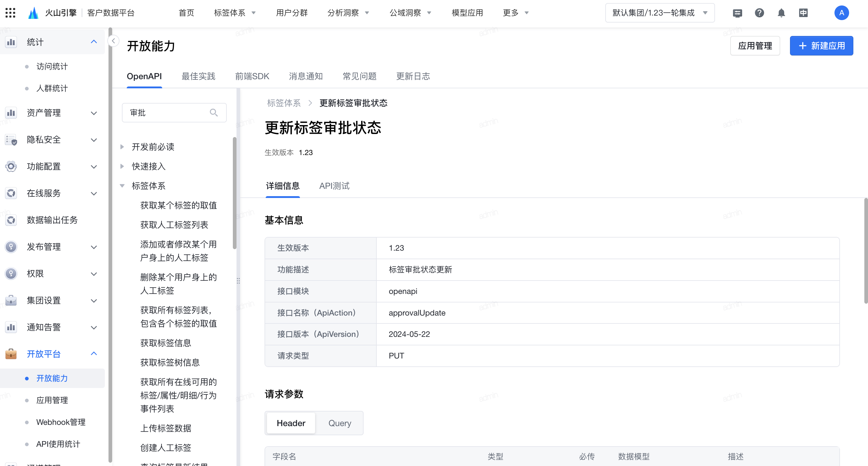Select 获取标签树信息 in API tree
This screenshot has height=466, width=868.
(x=170, y=362)
